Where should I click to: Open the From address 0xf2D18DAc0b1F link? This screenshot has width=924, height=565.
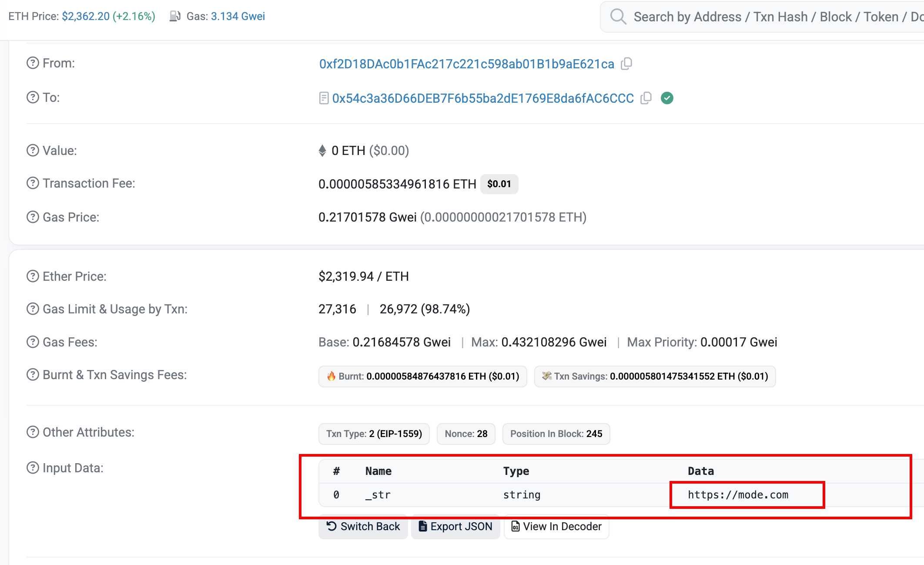(467, 64)
